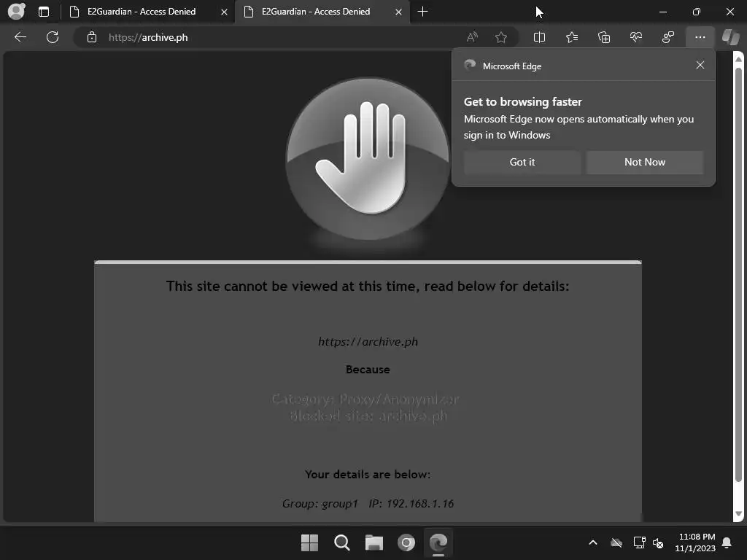Click the 'Get to browsing faster' heading
The image size is (747, 560).
pos(522,102)
